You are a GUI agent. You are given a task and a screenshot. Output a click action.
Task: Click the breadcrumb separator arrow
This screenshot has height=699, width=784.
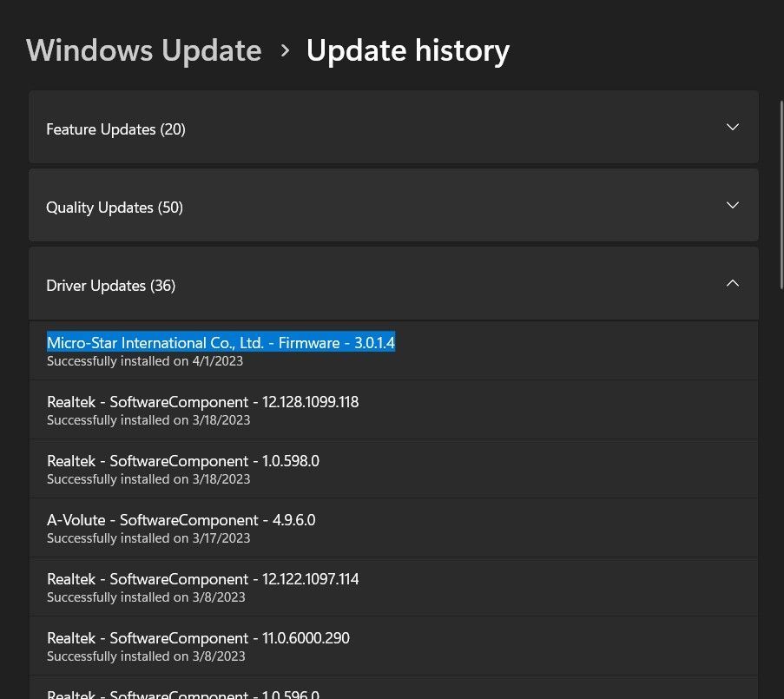click(x=285, y=50)
